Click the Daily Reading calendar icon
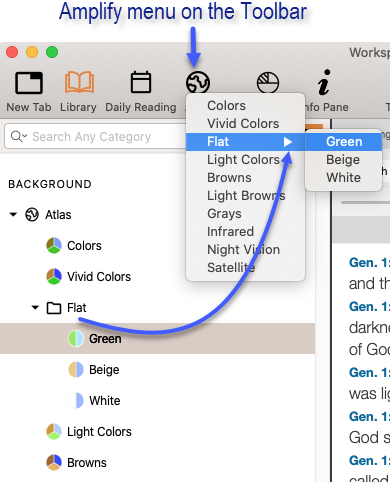This screenshot has width=390, height=482. [141, 82]
